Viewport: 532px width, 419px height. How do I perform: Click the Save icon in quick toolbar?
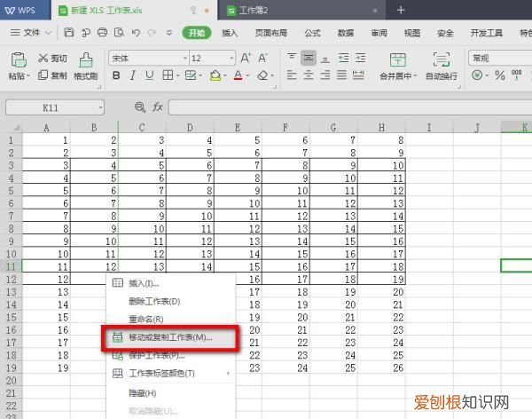pos(69,32)
